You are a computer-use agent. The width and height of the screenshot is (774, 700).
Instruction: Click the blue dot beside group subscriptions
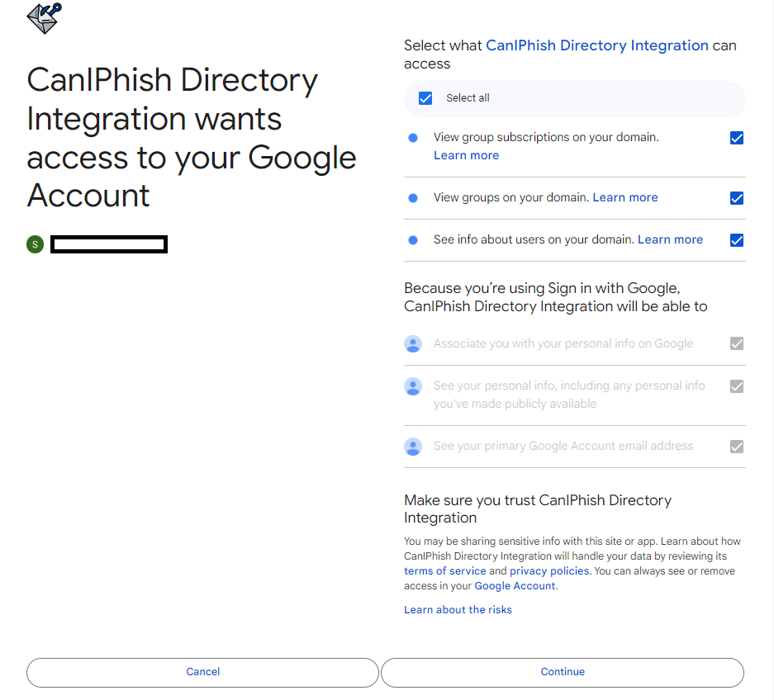[x=413, y=138]
